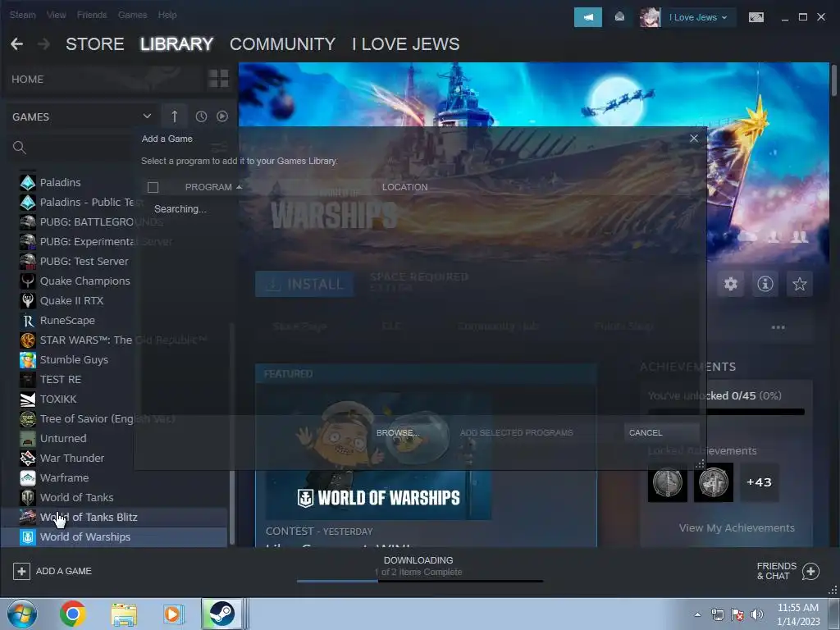Go to the LIBRARY tab
Image resolution: width=840 pixels, height=630 pixels.
pos(177,44)
